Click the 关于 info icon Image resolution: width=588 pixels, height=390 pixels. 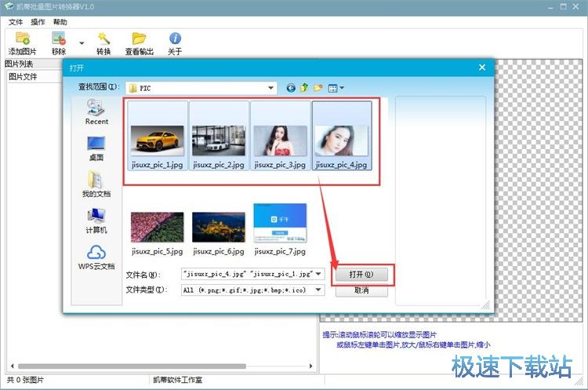[x=175, y=38]
